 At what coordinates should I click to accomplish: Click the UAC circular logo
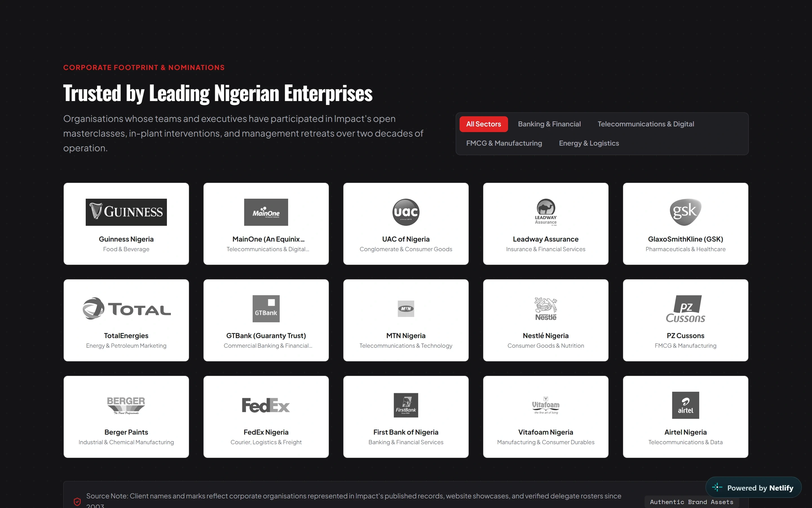tap(406, 212)
